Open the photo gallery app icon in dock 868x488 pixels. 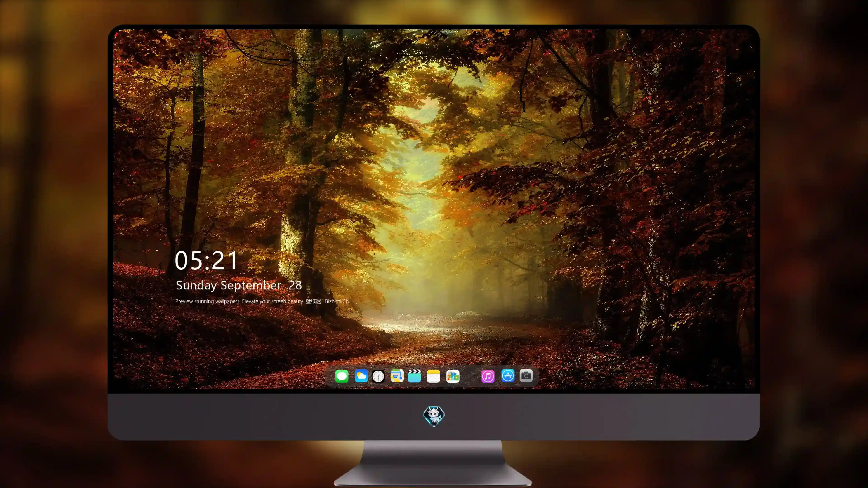click(x=453, y=376)
